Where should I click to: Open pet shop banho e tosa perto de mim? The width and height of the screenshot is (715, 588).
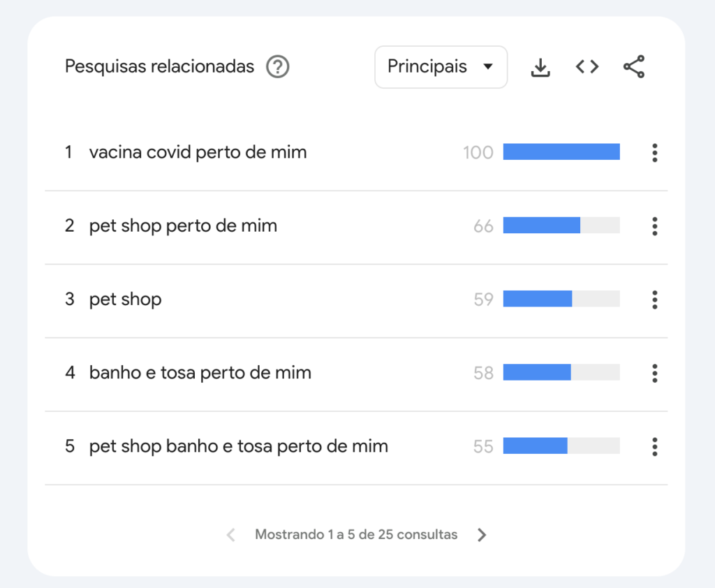(239, 446)
